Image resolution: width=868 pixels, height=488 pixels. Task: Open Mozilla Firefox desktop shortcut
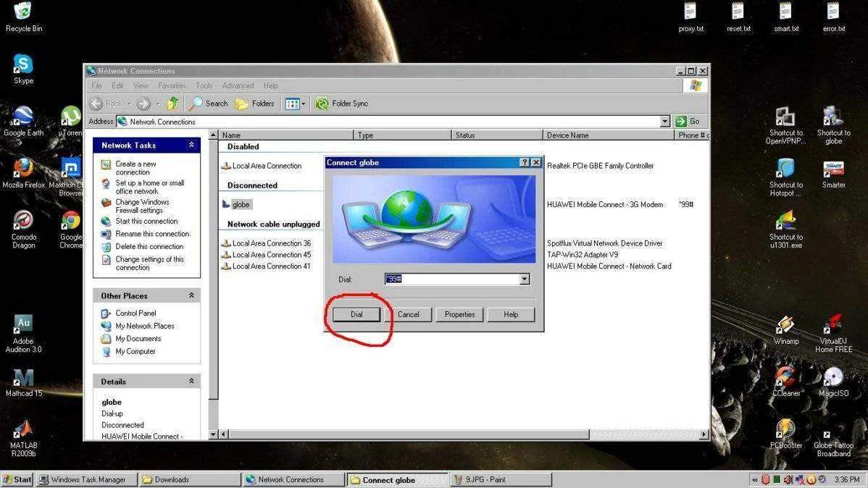(23, 173)
